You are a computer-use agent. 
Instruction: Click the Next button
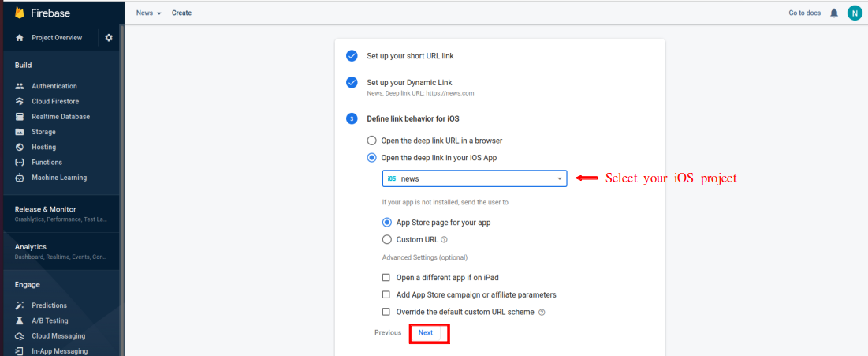tap(427, 333)
